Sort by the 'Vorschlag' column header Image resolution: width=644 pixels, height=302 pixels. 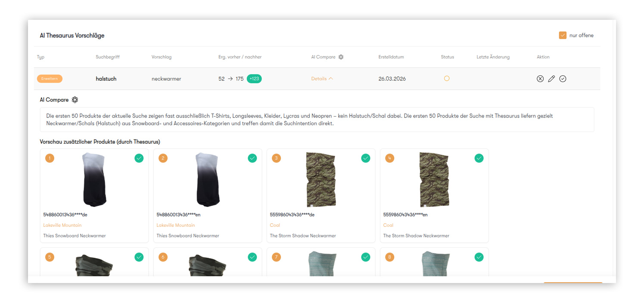click(162, 57)
